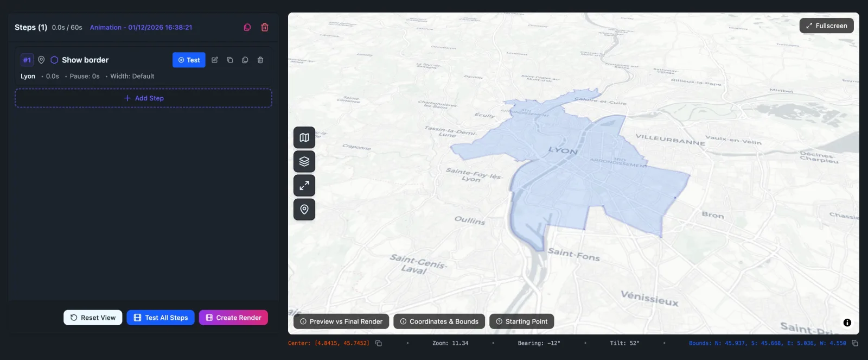Click the hexagon border icon beside Show border

coord(54,60)
